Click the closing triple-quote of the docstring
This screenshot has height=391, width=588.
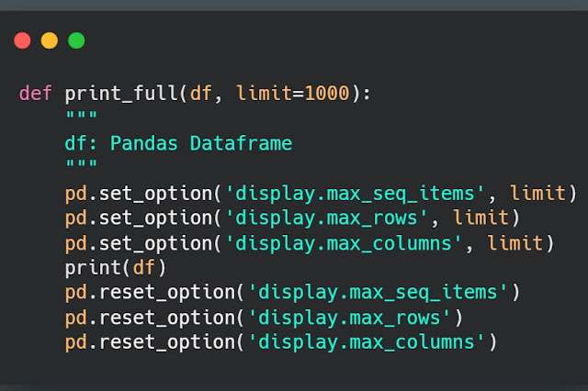click(x=81, y=168)
